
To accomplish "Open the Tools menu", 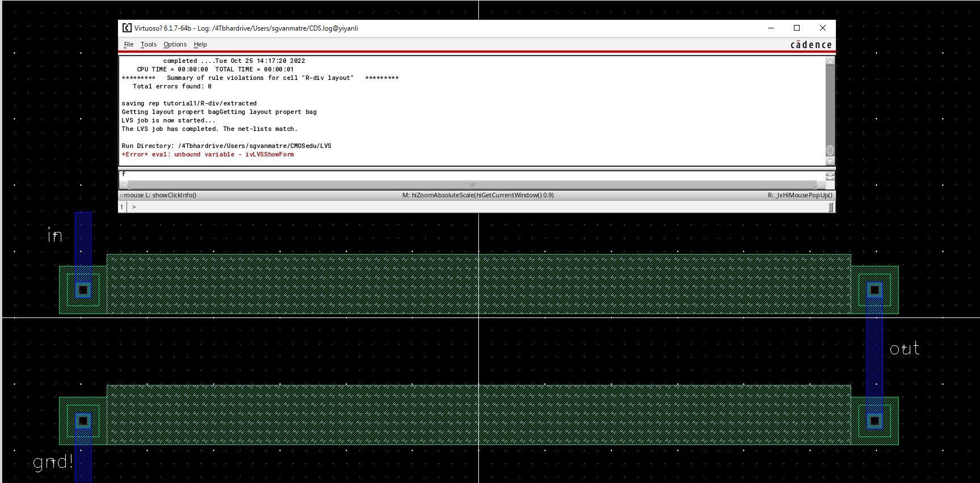I will pos(149,44).
